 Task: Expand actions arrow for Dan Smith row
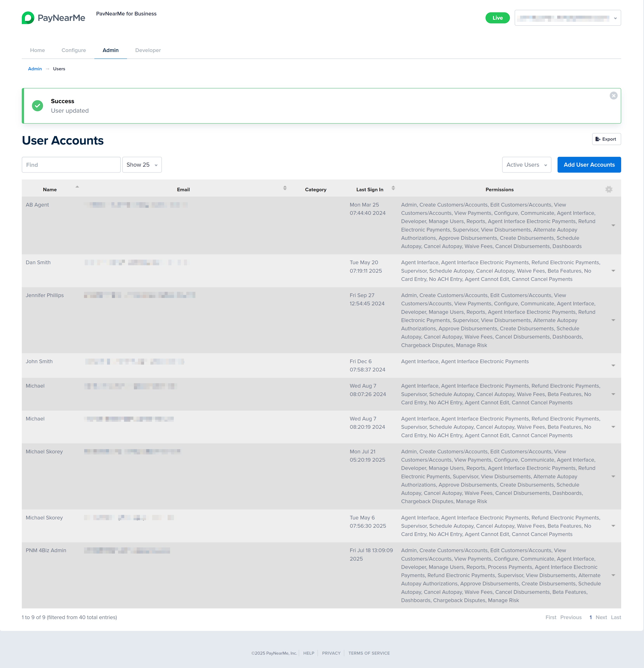pyautogui.click(x=613, y=271)
